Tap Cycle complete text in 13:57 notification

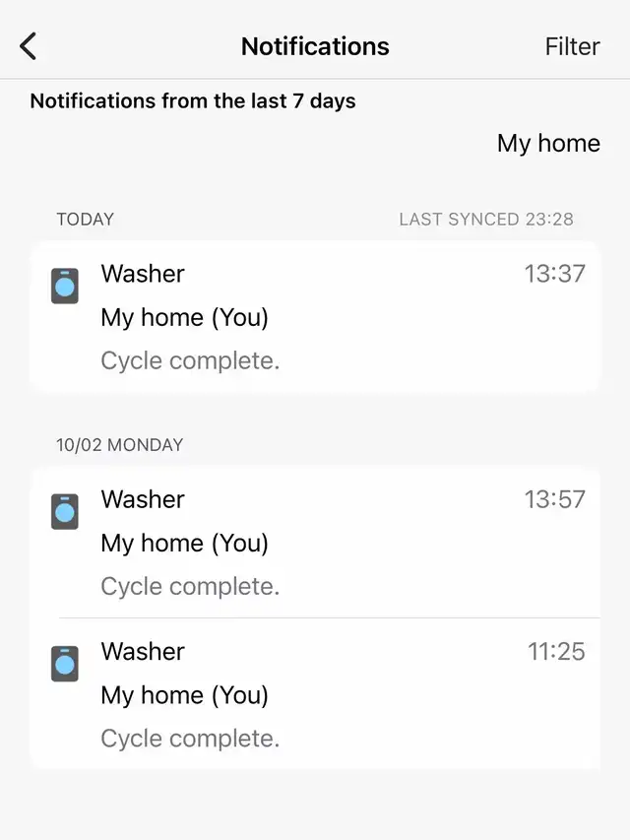coord(190,586)
